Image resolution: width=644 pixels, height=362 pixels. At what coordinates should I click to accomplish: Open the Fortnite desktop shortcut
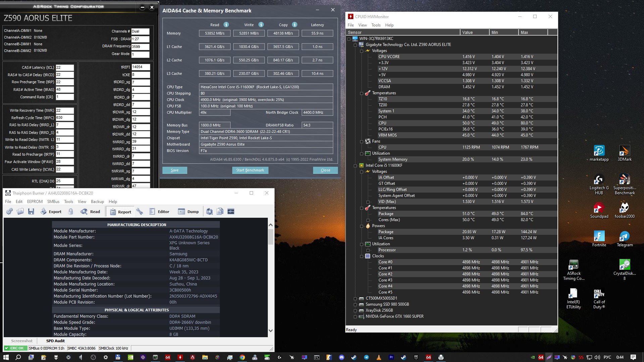point(599,239)
